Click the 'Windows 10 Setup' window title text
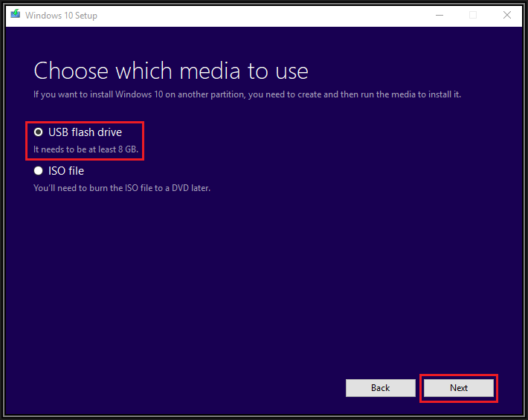This screenshot has width=528, height=420. [x=61, y=16]
